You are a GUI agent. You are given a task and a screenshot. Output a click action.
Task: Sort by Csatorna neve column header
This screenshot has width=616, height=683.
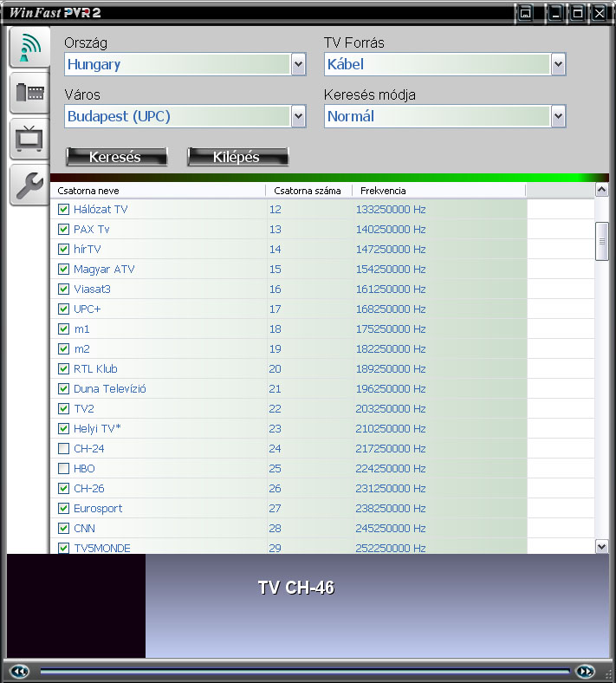coord(159,191)
